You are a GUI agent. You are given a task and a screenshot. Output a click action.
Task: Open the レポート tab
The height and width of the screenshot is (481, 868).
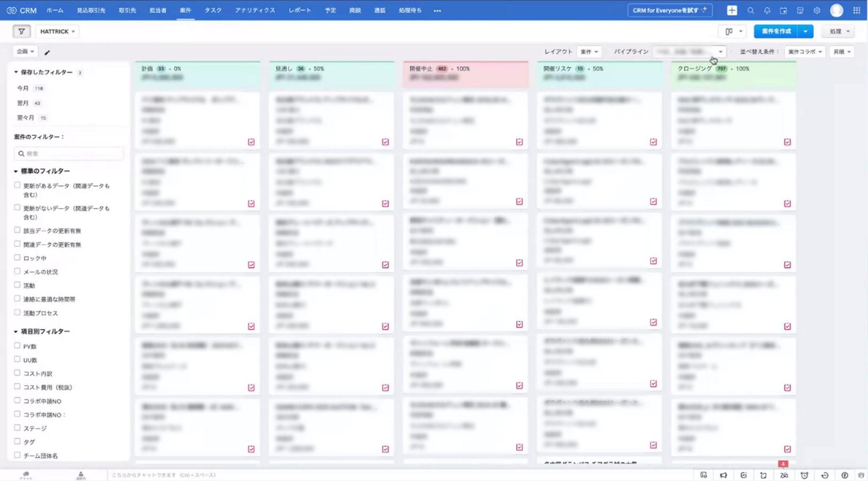pyautogui.click(x=300, y=11)
